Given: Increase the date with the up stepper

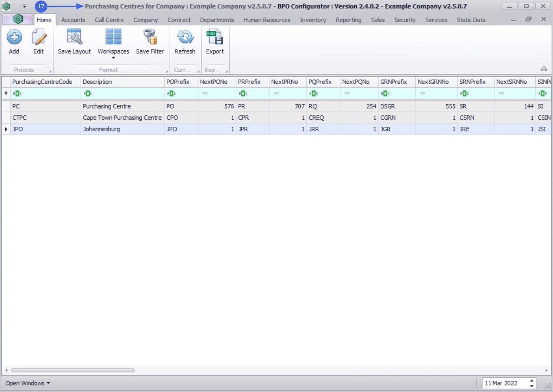Looking at the screenshot, I should (532, 380).
